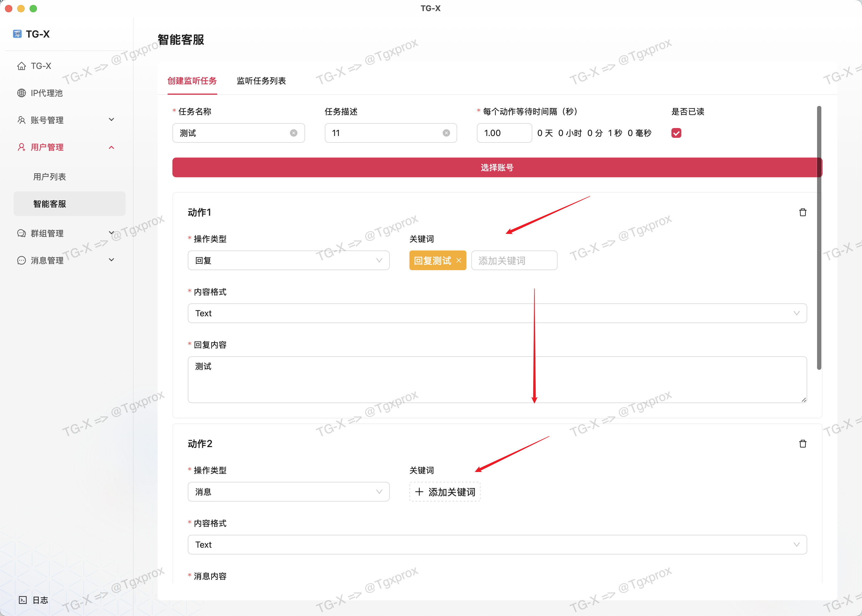Expand the 消息管理 menu chevron

[x=111, y=260]
